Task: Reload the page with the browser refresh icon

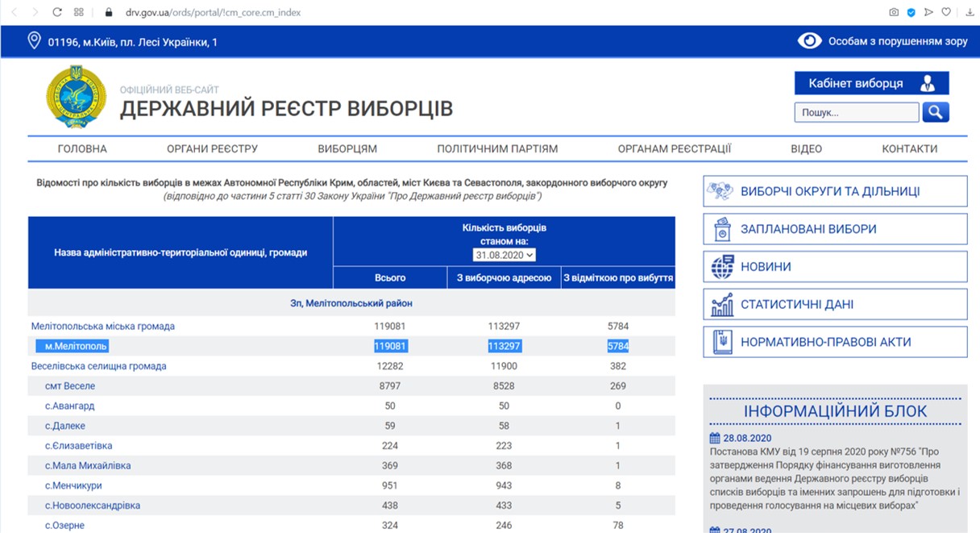Action: (57, 13)
